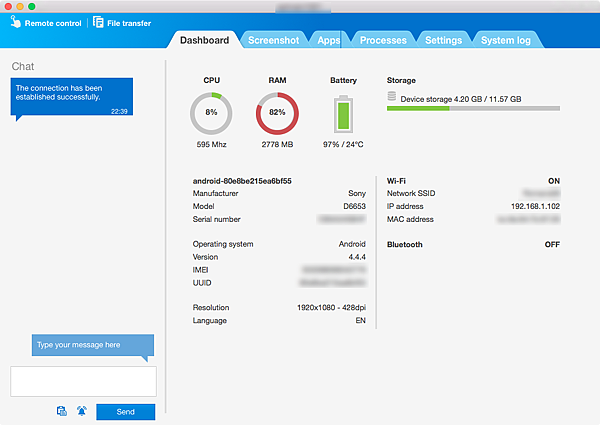Click the Storage section heading

(401, 80)
